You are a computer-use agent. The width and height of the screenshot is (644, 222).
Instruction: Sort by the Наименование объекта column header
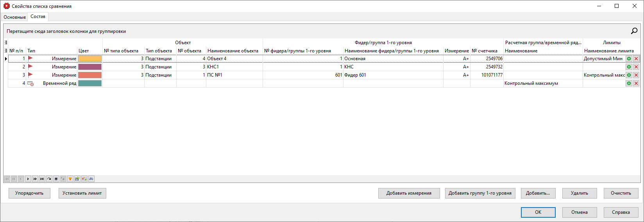pos(233,51)
